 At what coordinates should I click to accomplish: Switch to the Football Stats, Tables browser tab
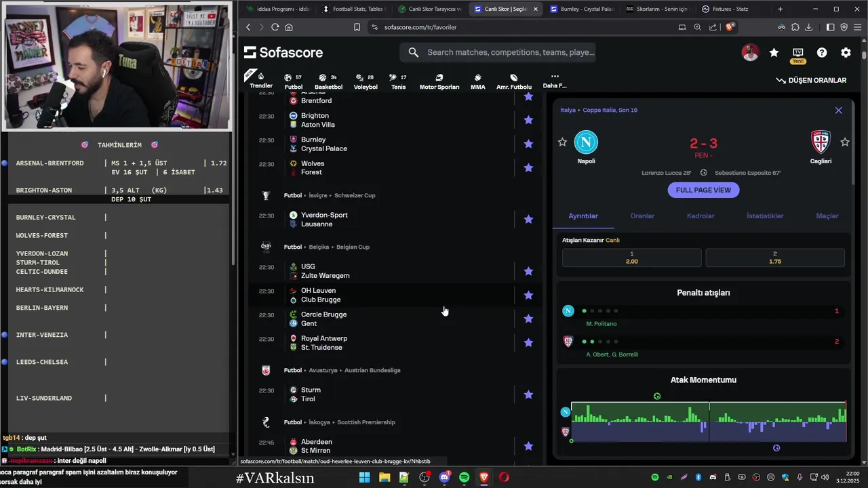pos(354,9)
